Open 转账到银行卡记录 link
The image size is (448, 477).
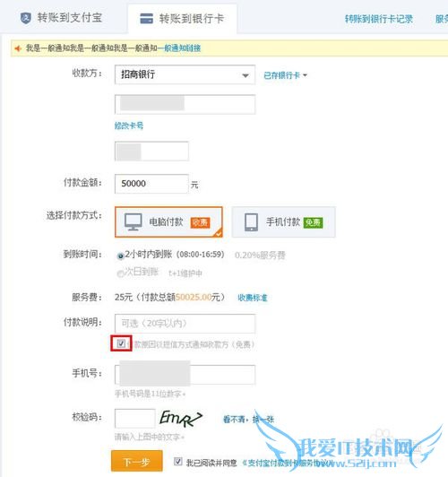point(379,19)
